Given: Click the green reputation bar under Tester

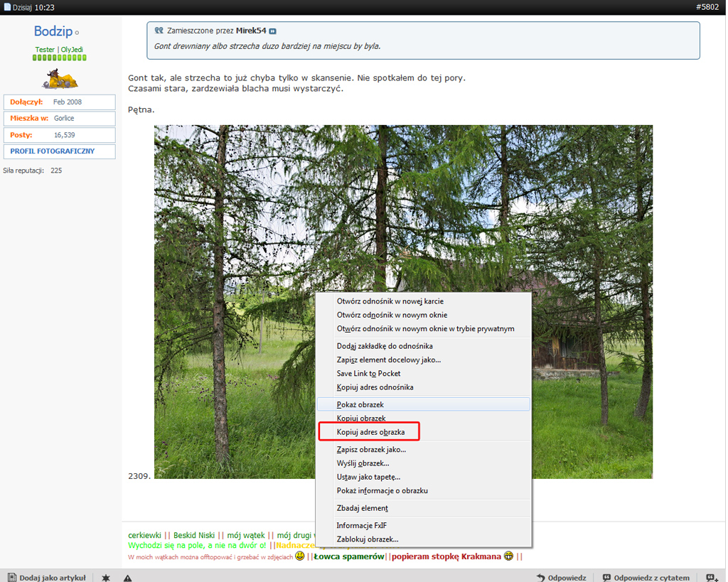Looking at the screenshot, I should [x=59, y=58].
